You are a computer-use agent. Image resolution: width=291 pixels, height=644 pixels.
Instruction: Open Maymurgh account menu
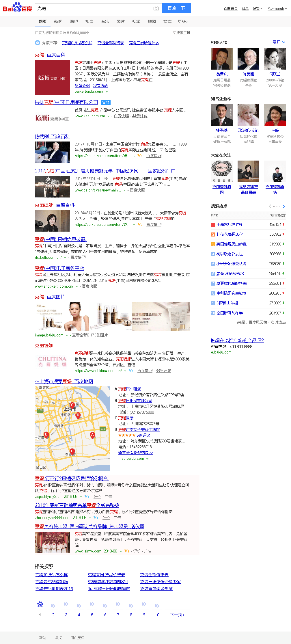click(x=277, y=9)
